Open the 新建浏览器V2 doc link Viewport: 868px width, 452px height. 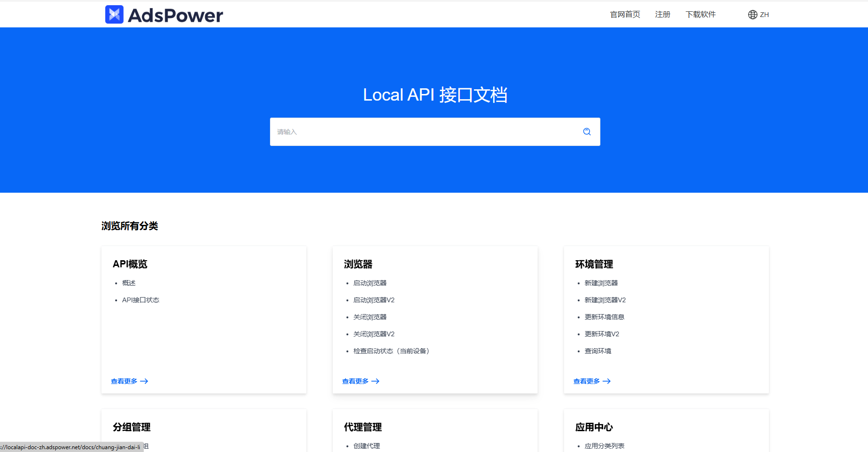605,300
